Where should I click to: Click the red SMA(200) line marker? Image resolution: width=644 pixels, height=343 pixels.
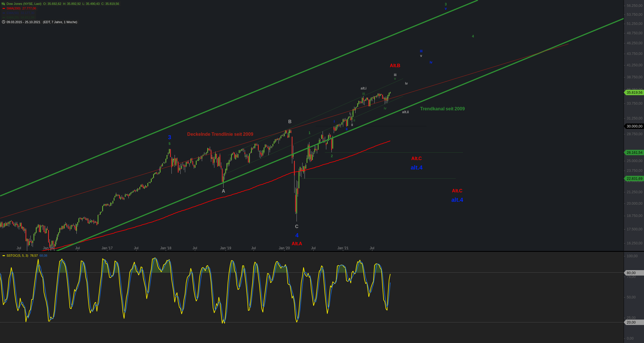4,8
